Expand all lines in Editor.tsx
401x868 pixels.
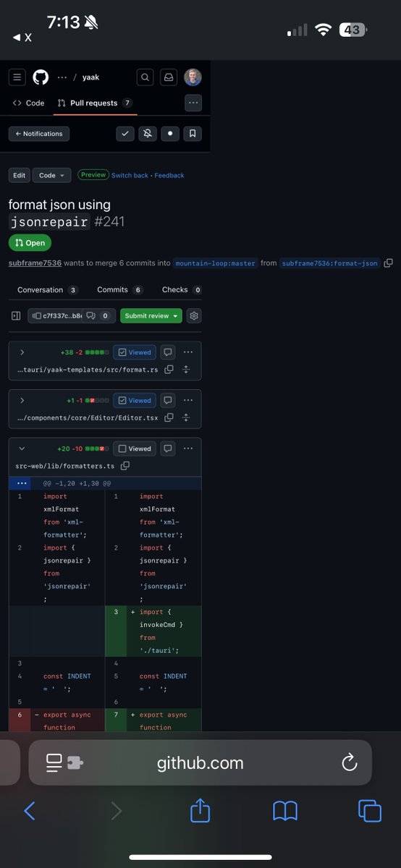tap(186, 417)
